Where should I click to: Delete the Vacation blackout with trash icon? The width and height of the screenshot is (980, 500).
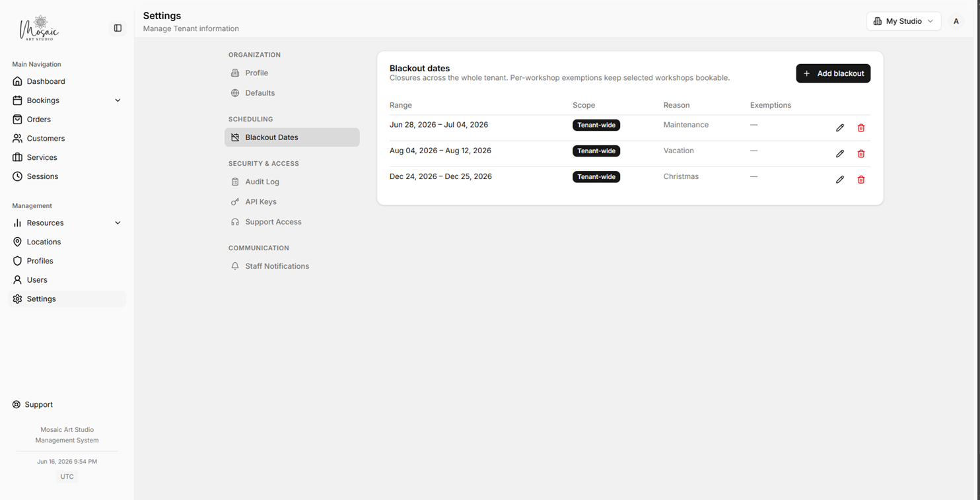click(861, 153)
